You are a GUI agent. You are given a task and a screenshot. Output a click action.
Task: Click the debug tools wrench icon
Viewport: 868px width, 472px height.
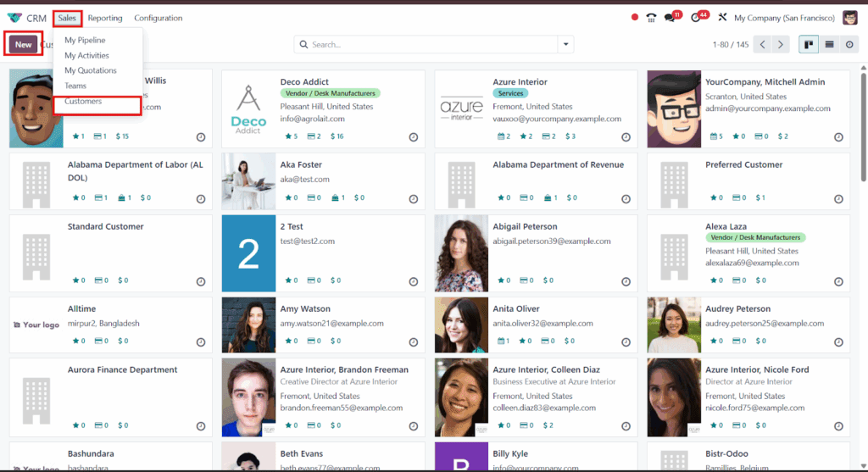pos(722,18)
